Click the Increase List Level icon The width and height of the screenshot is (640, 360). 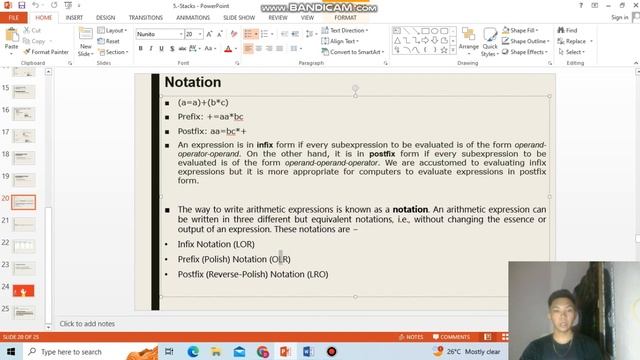(295, 34)
